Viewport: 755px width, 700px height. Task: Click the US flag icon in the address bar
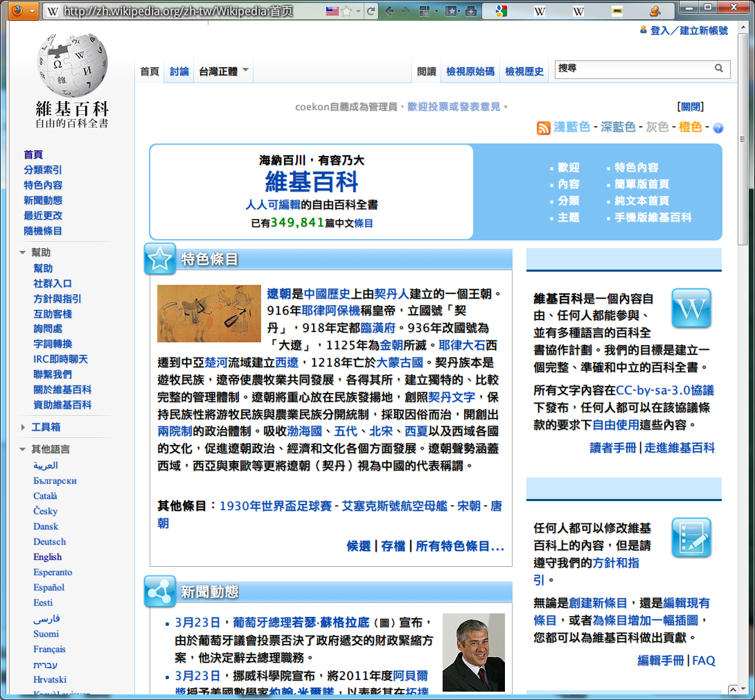(332, 11)
